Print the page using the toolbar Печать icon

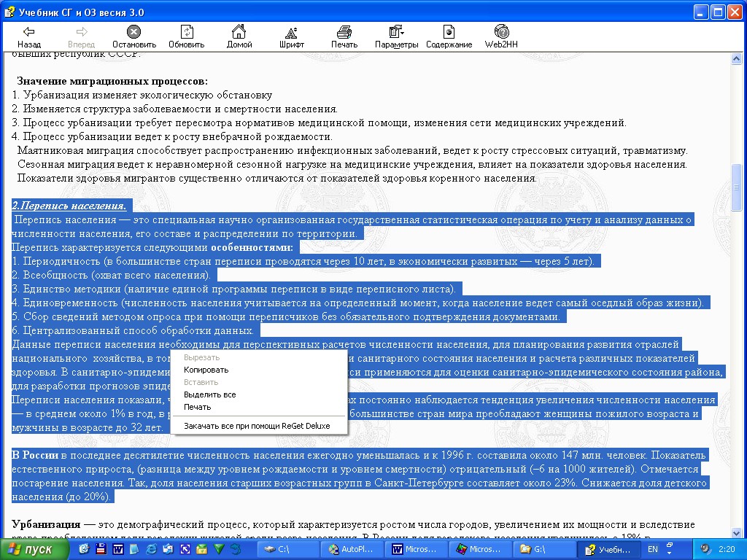pyautogui.click(x=344, y=37)
